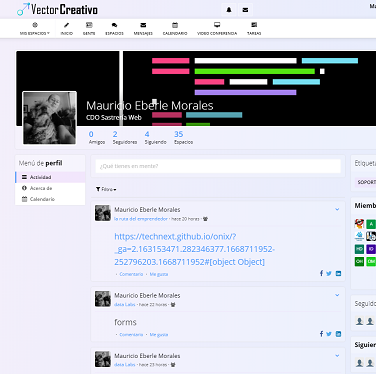
Task: Click Comentario on the technext link post
Action: (x=131, y=274)
